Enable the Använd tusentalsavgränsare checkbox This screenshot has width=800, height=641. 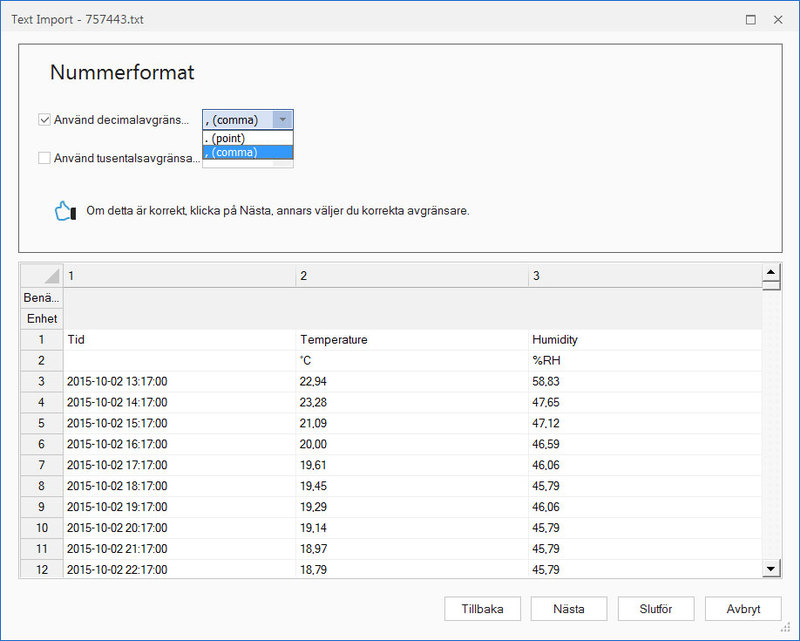click(x=44, y=158)
